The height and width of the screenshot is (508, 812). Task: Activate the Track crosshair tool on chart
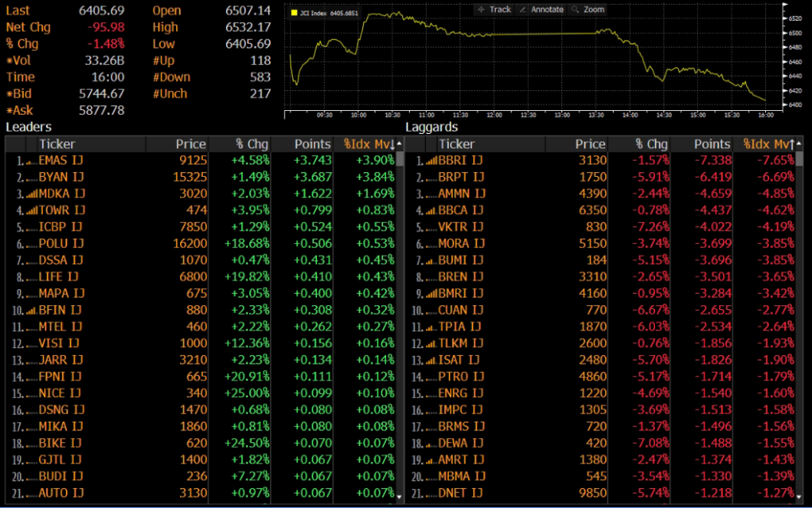(x=494, y=10)
